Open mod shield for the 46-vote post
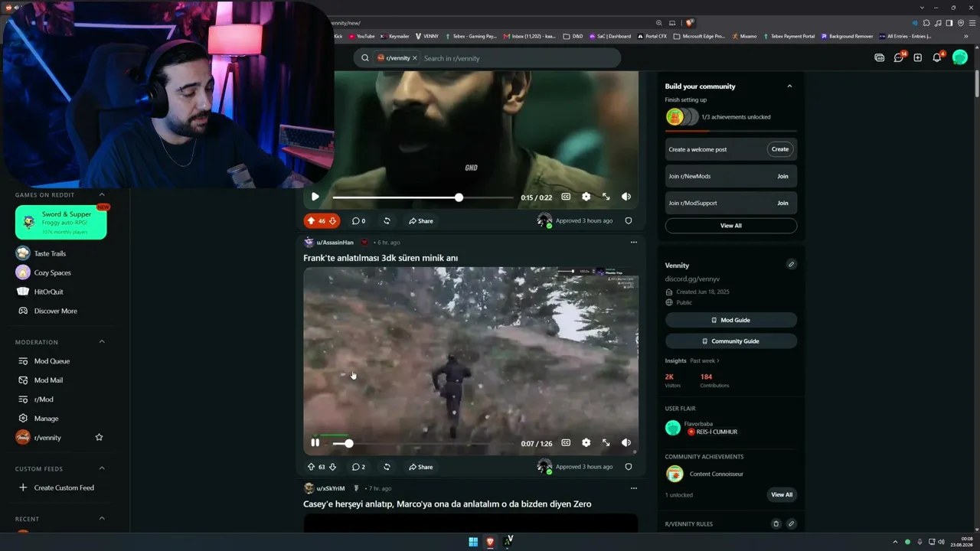Image resolution: width=980 pixels, height=551 pixels. click(x=629, y=221)
